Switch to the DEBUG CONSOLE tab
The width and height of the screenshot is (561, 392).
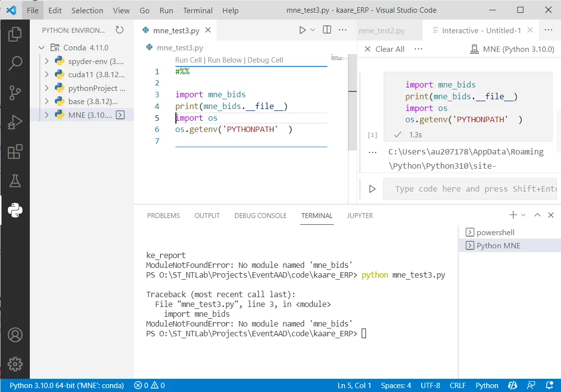[260, 216]
